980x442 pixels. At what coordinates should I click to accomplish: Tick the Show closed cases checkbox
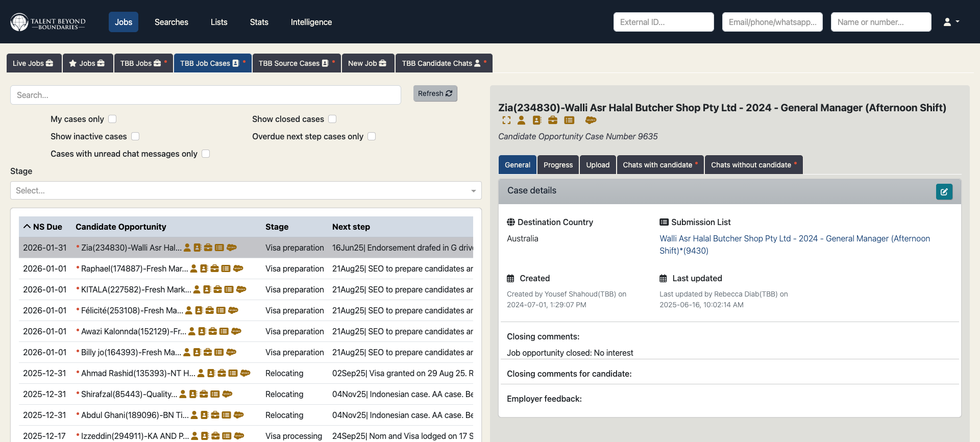pos(332,119)
